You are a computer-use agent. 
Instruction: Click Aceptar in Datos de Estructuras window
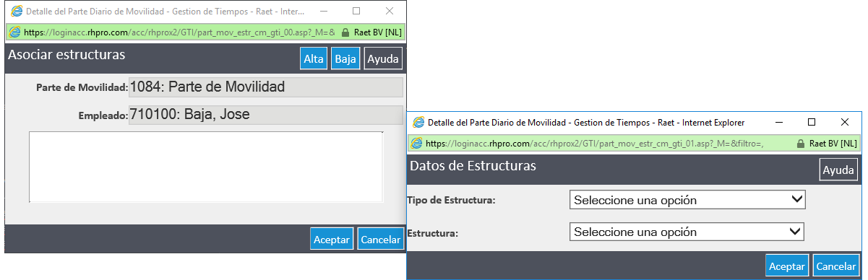coord(787,266)
